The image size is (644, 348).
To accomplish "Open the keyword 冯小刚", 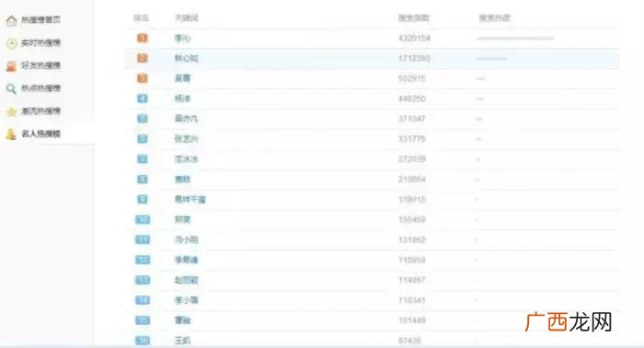I will point(186,239).
